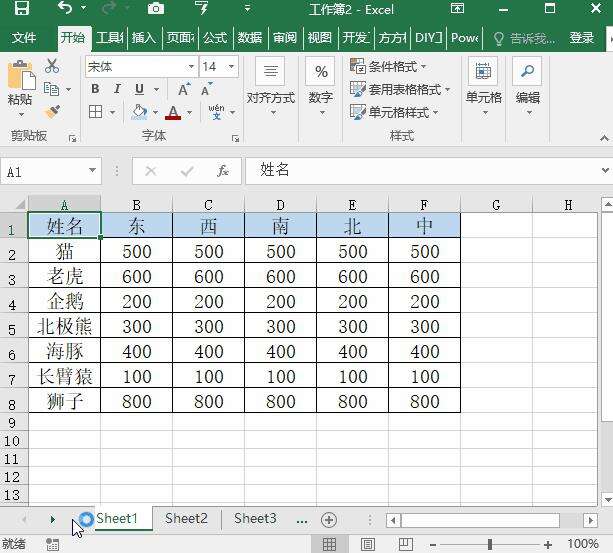
Task: Open the 单元格 cells group button
Action: (483, 87)
